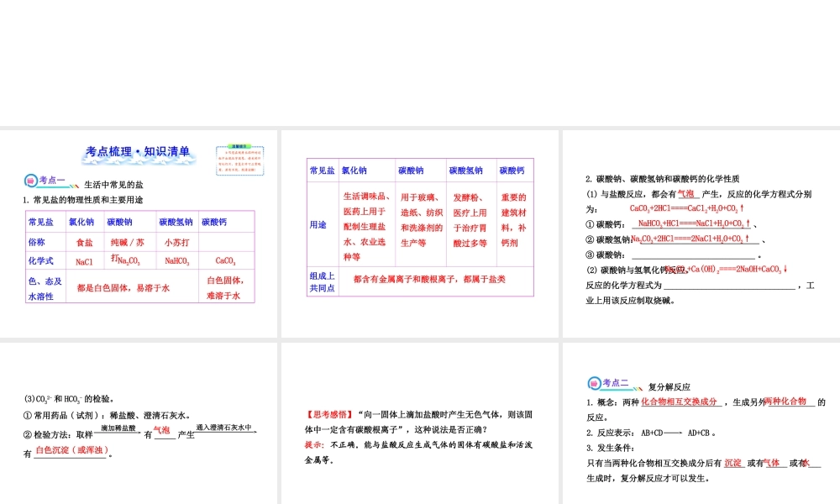Click the heading 2. 碳酸钠、碳酸氢钠和碳酸钙的化学性质

[x=663, y=179]
